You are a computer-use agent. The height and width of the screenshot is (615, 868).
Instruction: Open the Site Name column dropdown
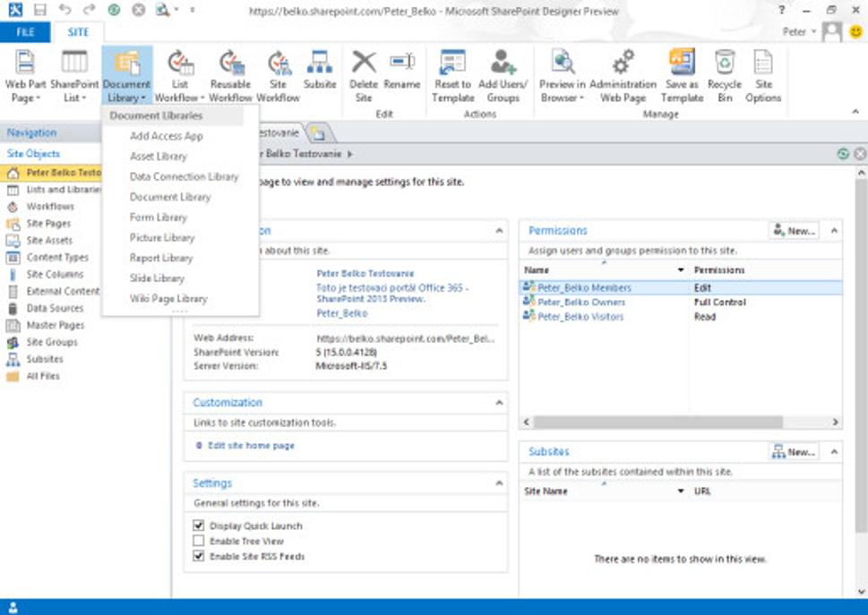tap(681, 491)
